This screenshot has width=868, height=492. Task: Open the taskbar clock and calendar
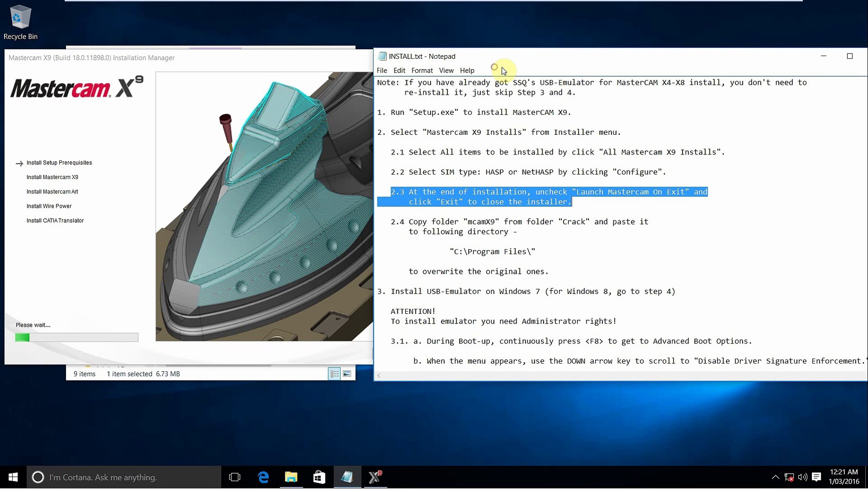click(844, 477)
